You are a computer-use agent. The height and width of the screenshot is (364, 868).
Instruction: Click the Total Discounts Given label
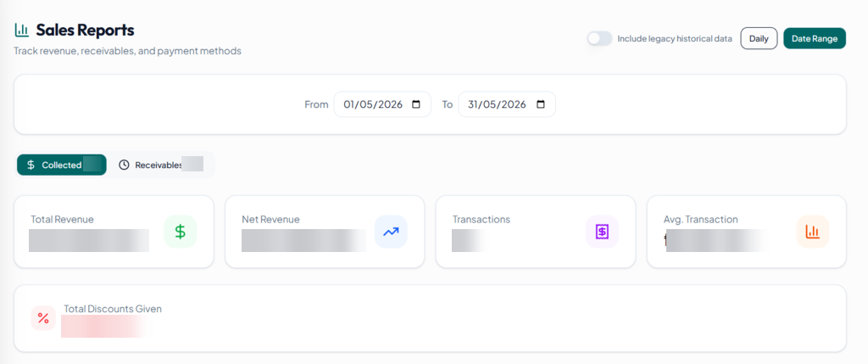tap(113, 309)
